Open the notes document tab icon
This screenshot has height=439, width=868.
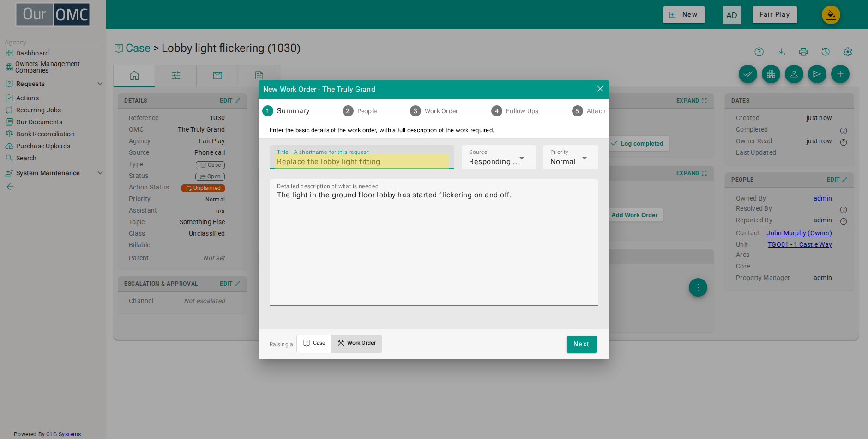[259, 75]
